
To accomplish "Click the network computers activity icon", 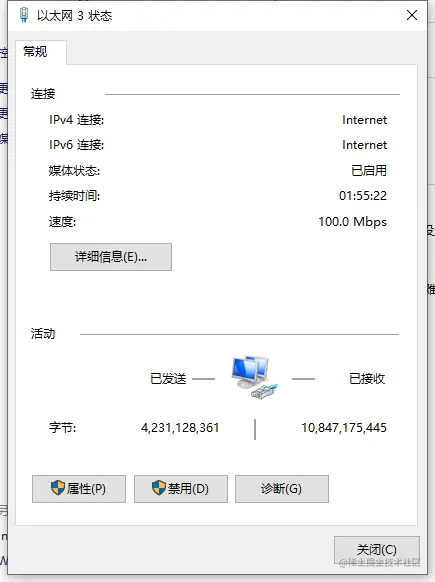I will pos(255,378).
